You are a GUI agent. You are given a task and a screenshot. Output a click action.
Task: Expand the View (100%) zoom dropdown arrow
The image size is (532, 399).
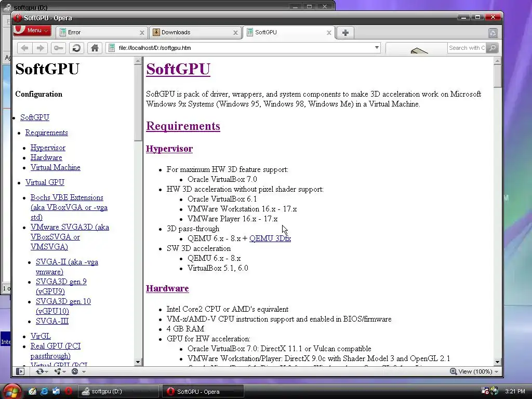496,372
